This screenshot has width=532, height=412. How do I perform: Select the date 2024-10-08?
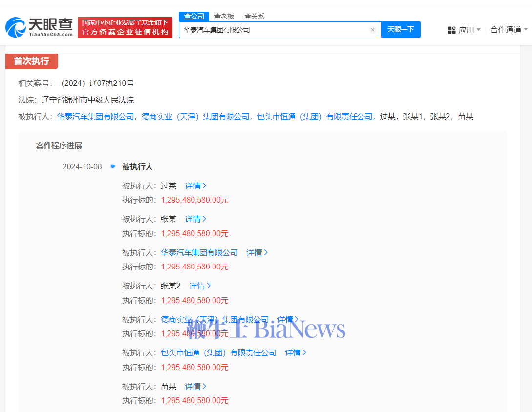coord(82,167)
